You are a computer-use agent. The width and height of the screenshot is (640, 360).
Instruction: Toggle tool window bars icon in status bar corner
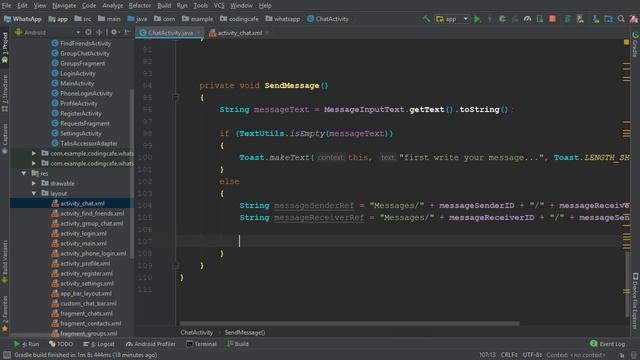click(7, 355)
